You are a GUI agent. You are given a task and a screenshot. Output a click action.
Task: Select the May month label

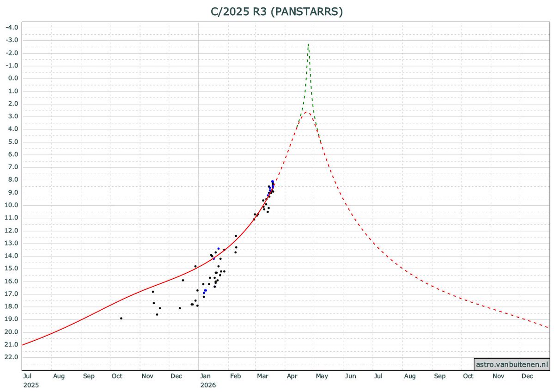pyautogui.click(x=322, y=376)
